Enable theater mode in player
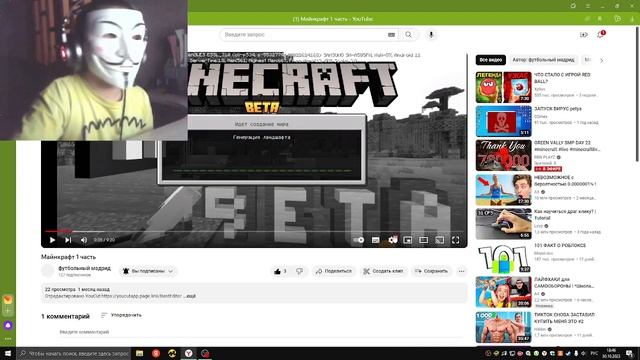 tap(424, 240)
